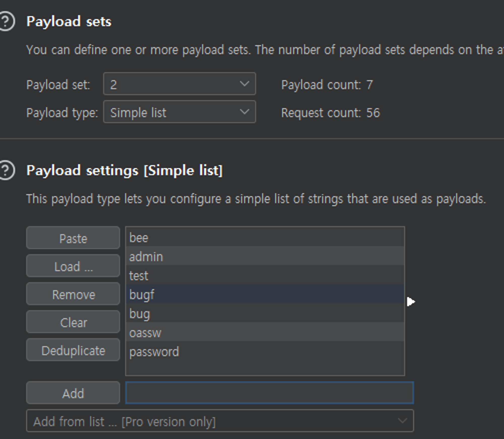The width and height of the screenshot is (504, 439).
Task: Focus the new payload item input field
Action: tap(269, 393)
